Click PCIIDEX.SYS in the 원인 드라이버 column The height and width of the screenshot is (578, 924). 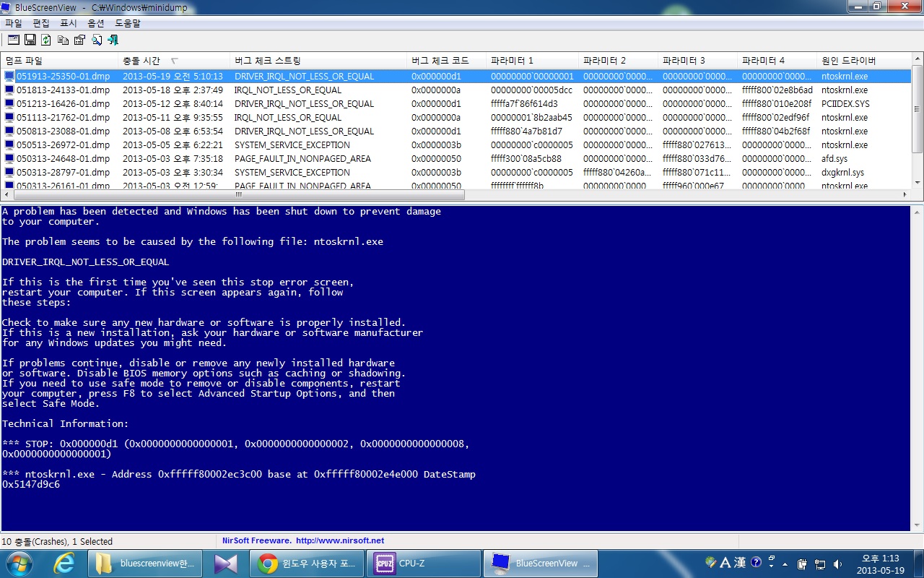pos(845,103)
